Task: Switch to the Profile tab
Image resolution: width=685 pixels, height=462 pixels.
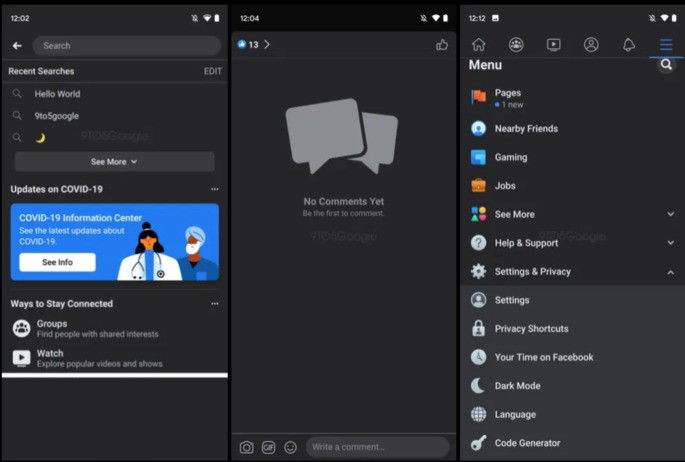Action: click(x=591, y=44)
